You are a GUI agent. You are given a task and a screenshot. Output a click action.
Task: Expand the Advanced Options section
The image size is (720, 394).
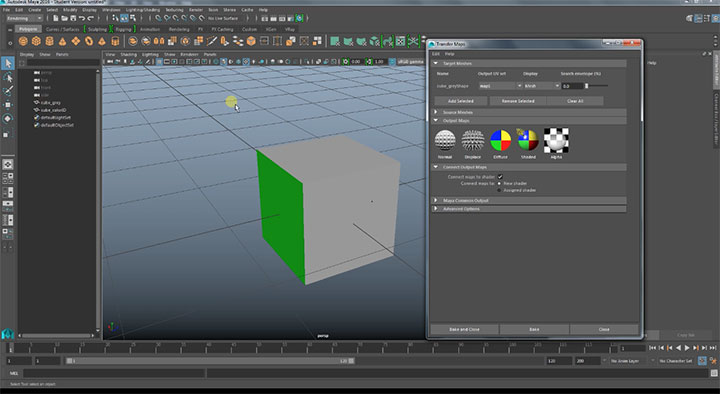tap(436, 209)
